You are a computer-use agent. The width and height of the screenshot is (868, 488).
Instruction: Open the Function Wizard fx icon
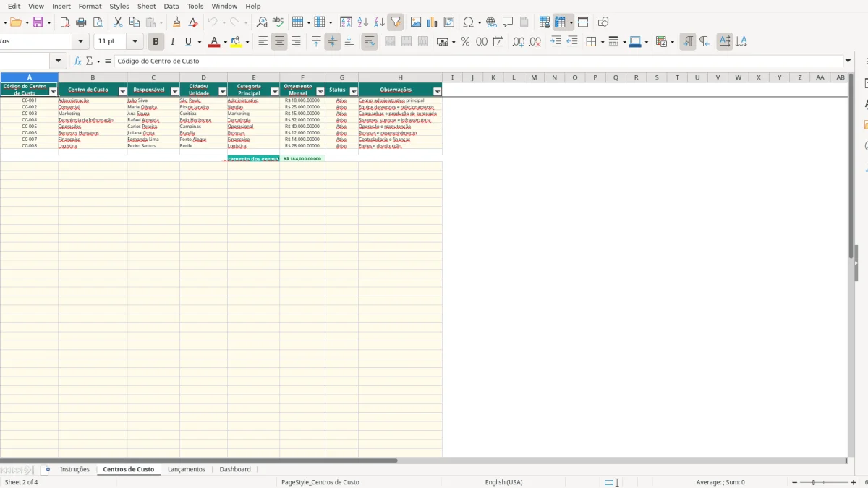[77, 61]
